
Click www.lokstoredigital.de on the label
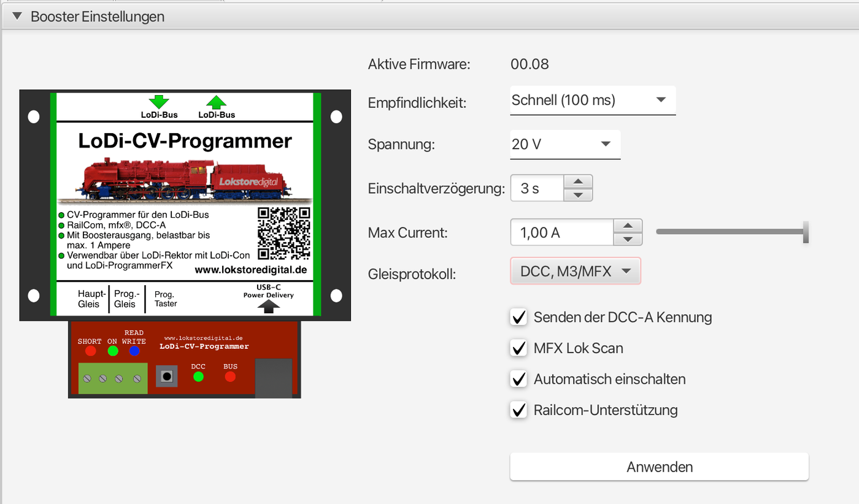pyautogui.click(x=250, y=270)
